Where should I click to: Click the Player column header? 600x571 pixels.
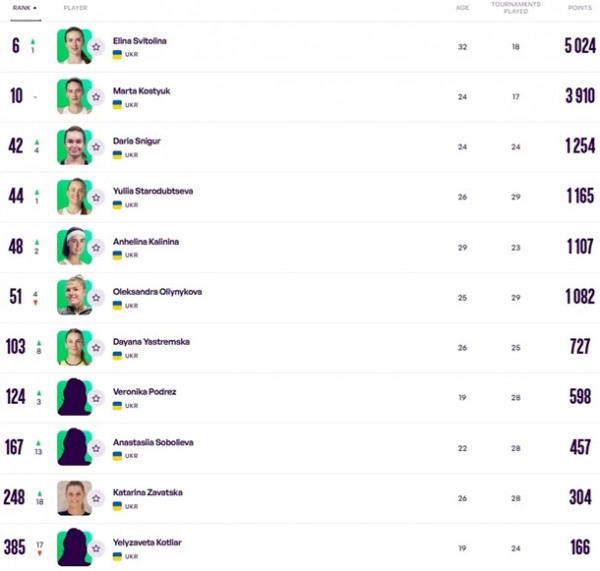point(75,8)
